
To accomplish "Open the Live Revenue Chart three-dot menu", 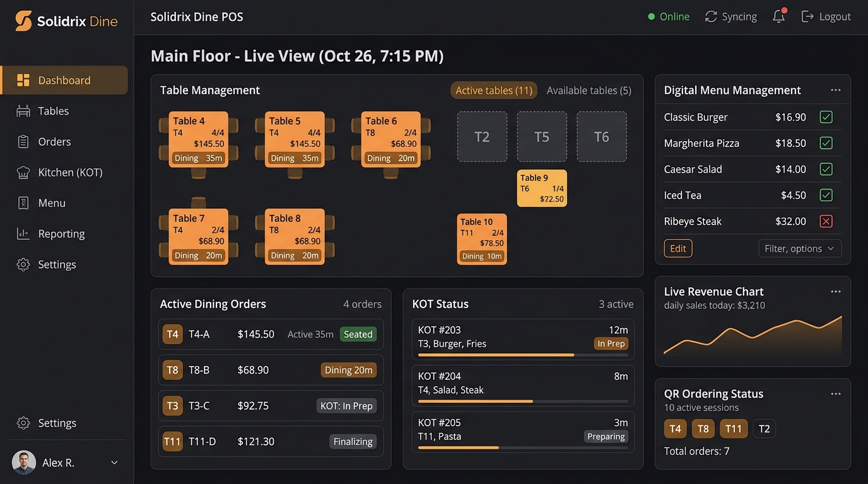I will coord(836,292).
